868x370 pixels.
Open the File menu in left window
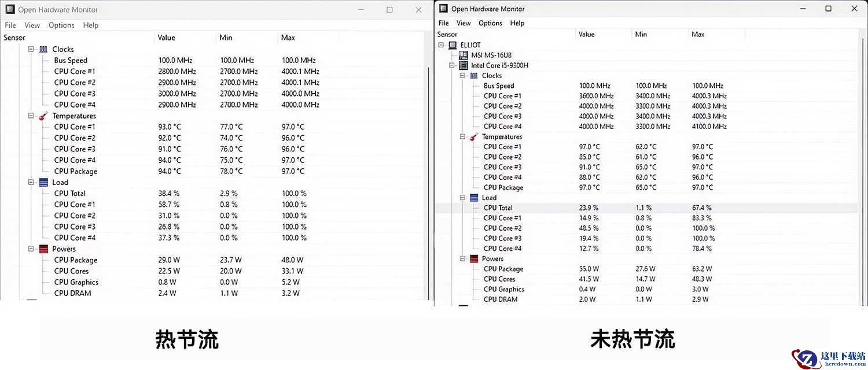click(x=10, y=25)
